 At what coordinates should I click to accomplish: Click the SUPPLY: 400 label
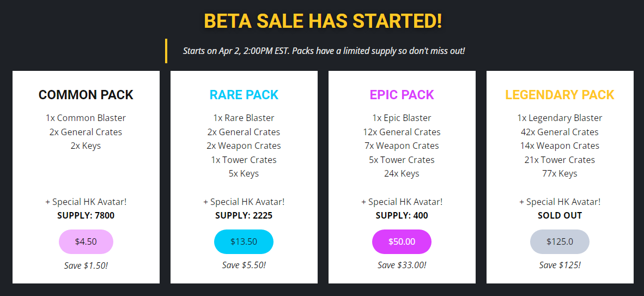402,215
